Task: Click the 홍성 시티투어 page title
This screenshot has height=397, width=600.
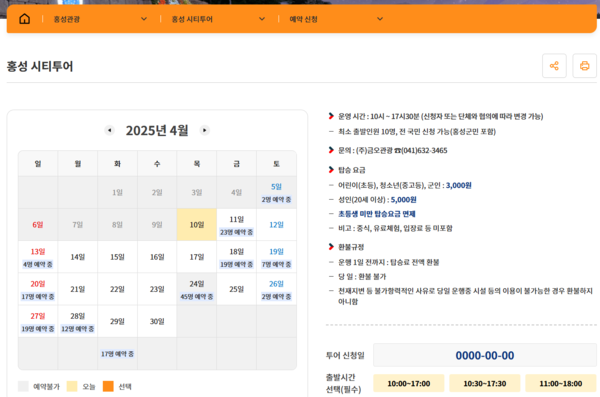Action: (x=40, y=66)
